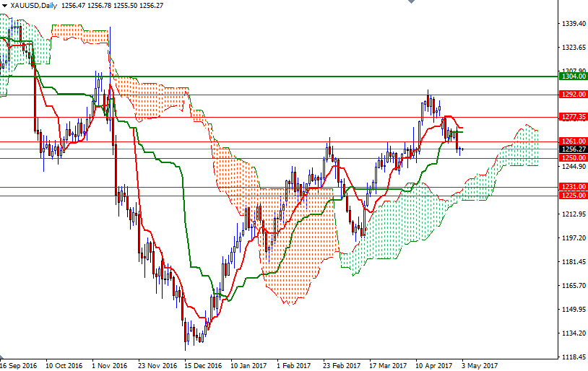The image size is (588, 371).
Task: Click the 15 Dec 2016 date label
Action: [x=203, y=366]
